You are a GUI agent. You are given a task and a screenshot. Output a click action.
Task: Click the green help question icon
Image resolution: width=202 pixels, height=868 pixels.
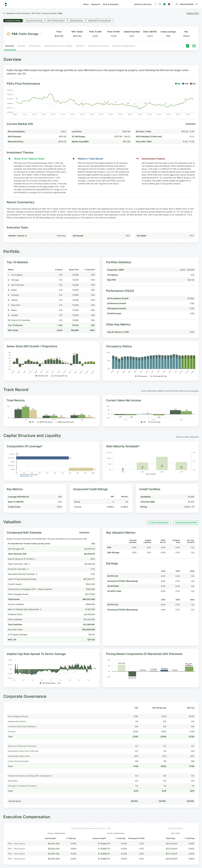click(164, 4)
